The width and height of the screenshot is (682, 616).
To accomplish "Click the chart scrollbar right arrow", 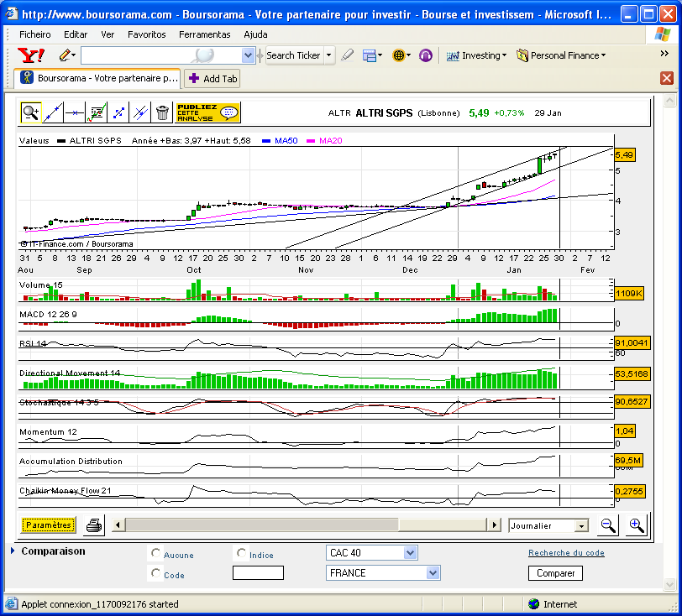I will click(494, 525).
